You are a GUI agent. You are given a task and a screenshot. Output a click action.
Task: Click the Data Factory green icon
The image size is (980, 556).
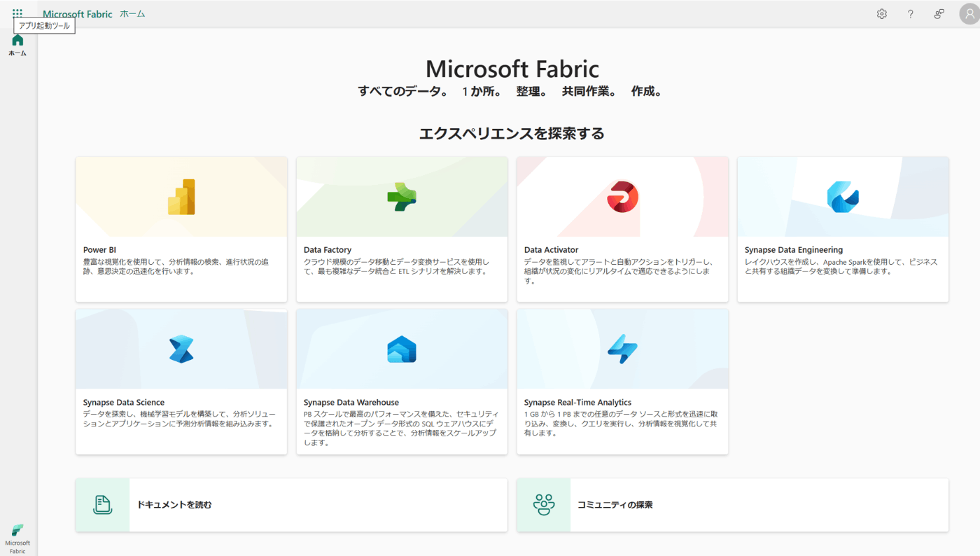[x=402, y=197]
